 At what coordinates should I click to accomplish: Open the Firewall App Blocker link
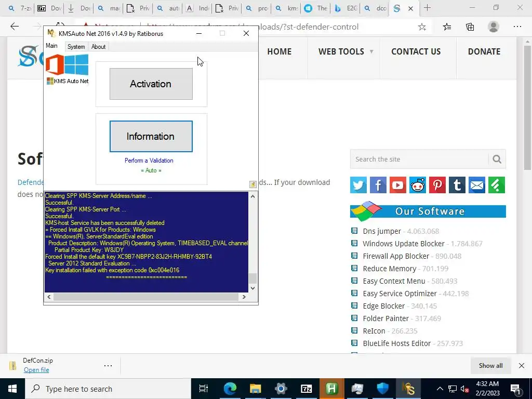click(x=396, y=256)
